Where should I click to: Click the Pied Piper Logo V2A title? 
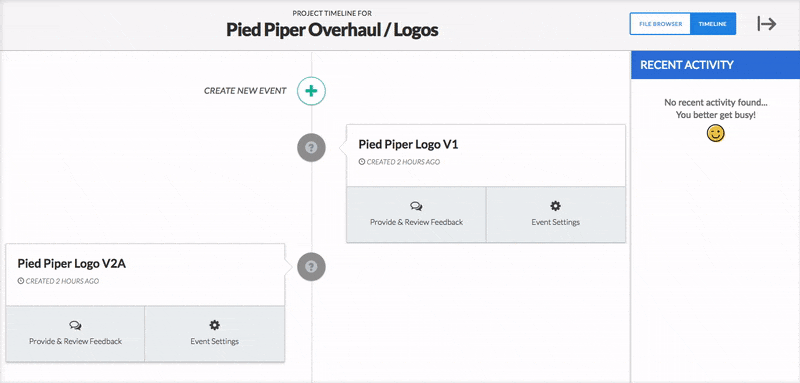(x=71, y=264)
